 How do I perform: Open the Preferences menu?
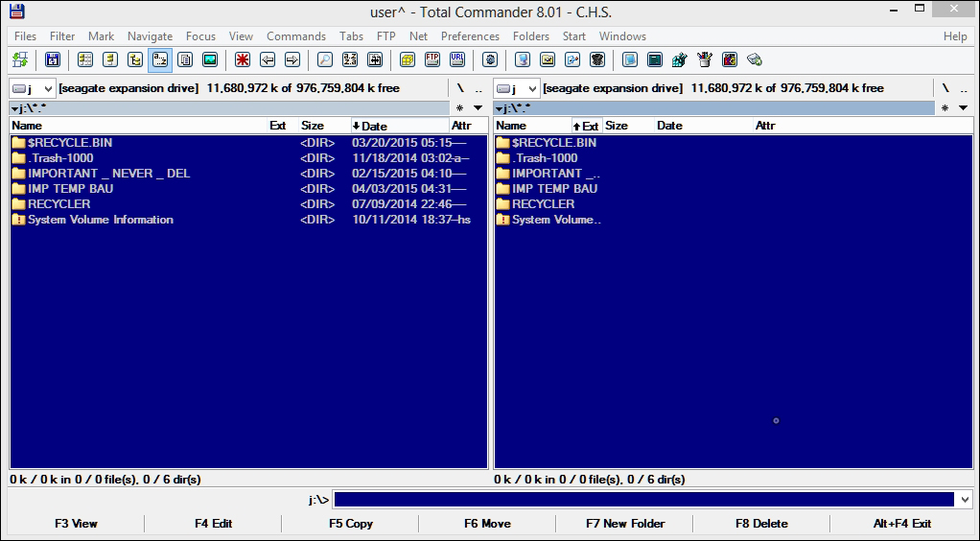(x=470, y=36)
